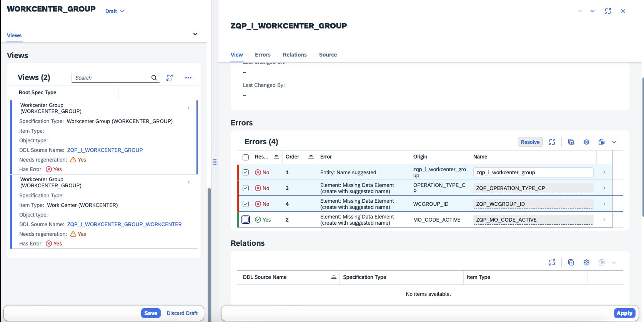Switch to the Source tab
Image resolution: width=644 pixels, height=322 pixels.
pyautogui.click(x=328, y=55)
